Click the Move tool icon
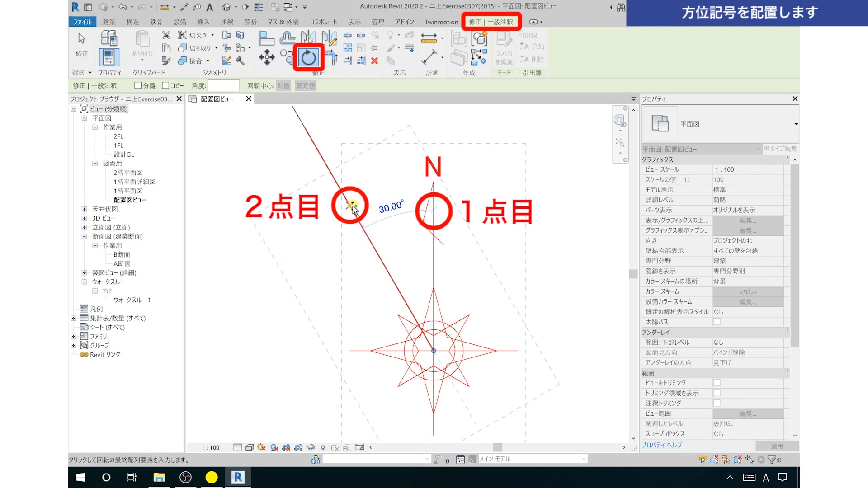868x488 pixels. point(267,57)
